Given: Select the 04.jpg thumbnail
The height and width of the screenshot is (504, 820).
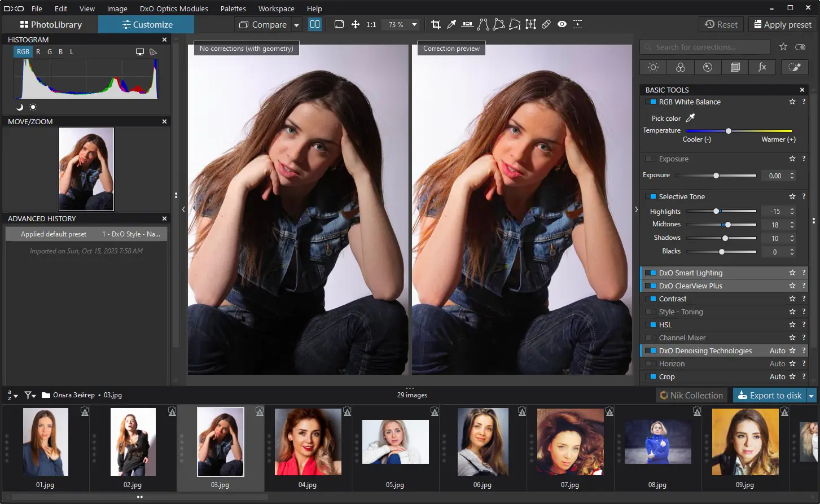Looking at the screenshot, I should (308, 442).
